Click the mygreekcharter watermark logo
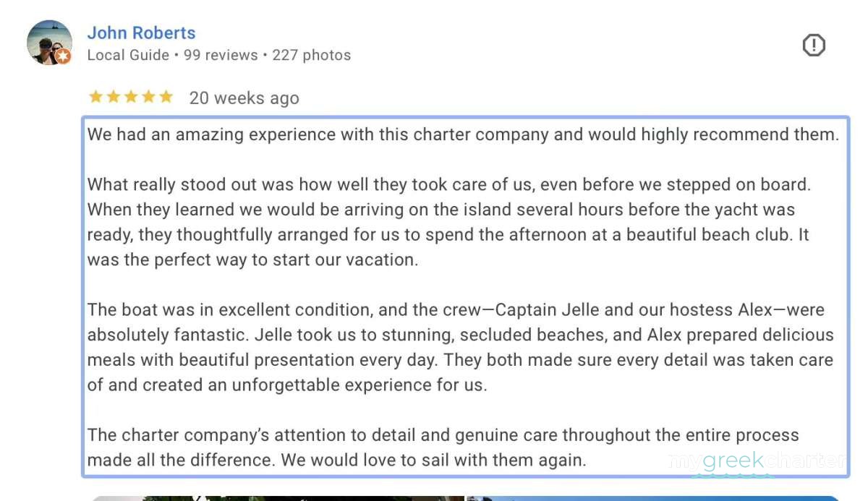 coord(756,462)
